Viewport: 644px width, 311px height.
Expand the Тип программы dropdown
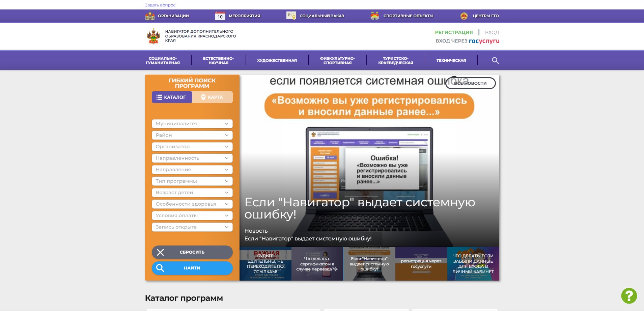[x=192, y=181]
